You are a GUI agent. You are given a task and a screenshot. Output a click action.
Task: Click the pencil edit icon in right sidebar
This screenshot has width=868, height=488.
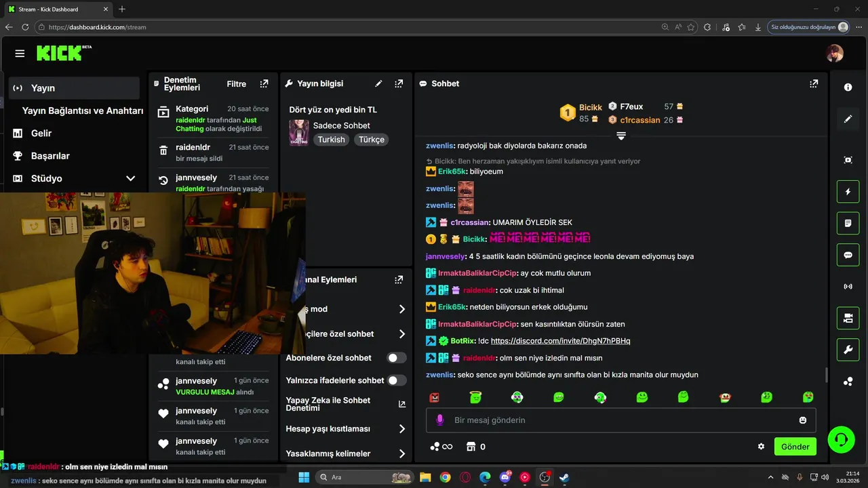pos(848,119)
